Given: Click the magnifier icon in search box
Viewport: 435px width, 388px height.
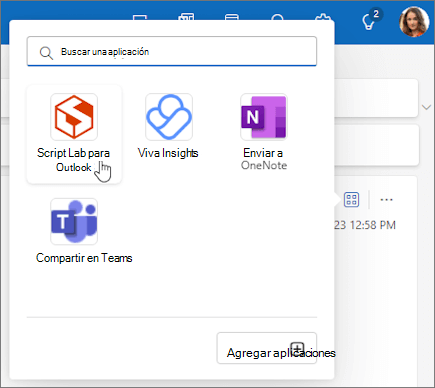Looking at the screenshot, I should (46, 53).
